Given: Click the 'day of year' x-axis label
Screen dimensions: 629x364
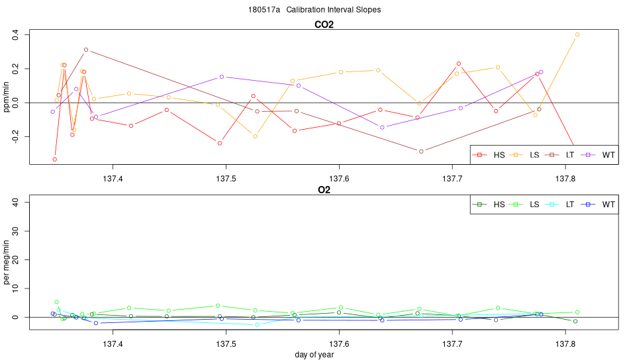Looking at the screenshot, I should [x=314, y=354].
